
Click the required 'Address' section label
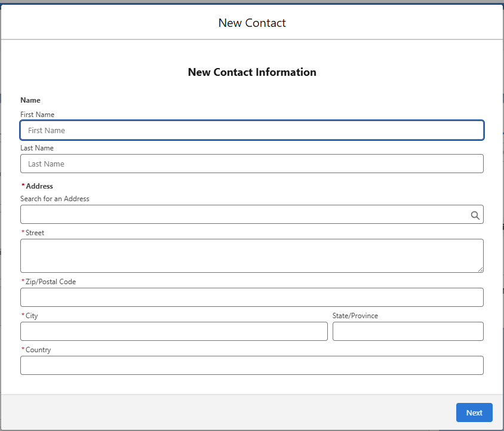(39, 186)
